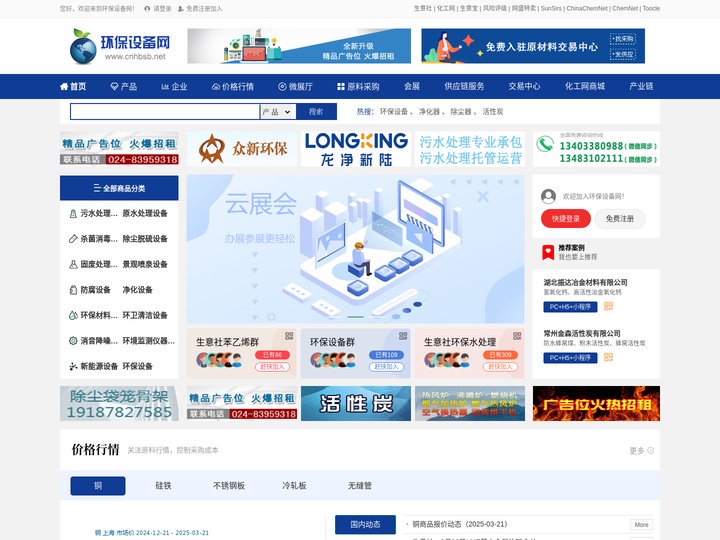The image size is (720, 540).
Task: Open 环卫清洁设备 category
Action: pyautogui.click(x=145, y=315)
